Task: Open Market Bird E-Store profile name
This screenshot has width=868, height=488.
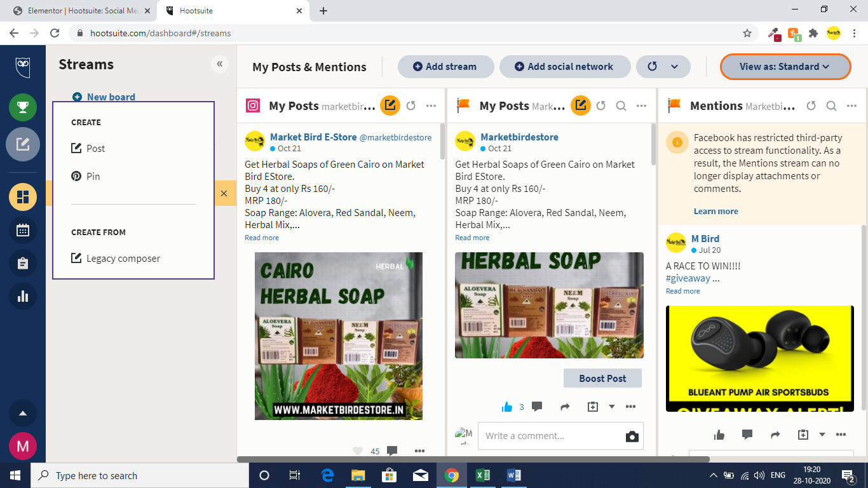Action: (313, 137)
